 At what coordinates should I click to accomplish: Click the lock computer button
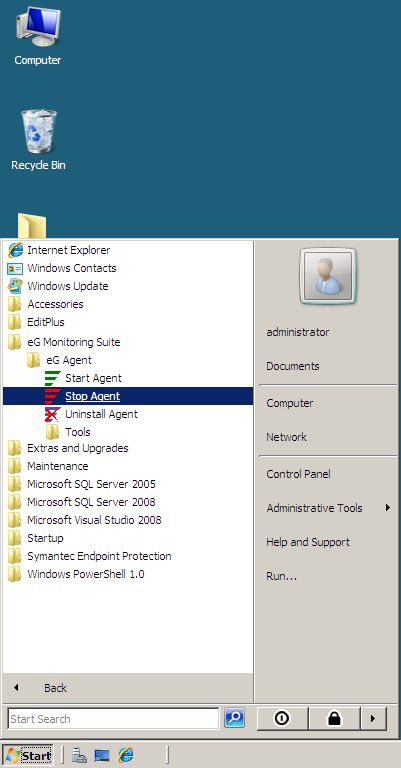(334, 719)
